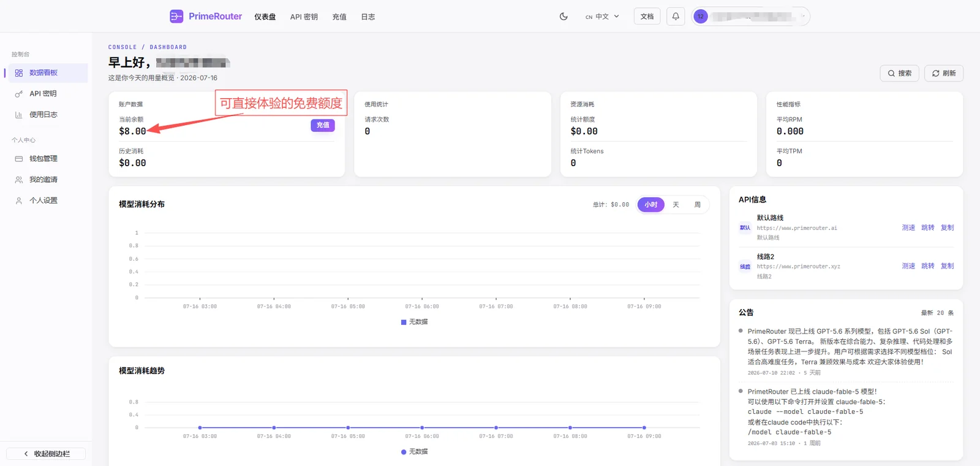Click the 平均RPM 0.000 value
Viewport: 980px width, 466px height.
(x=790, y=131)
